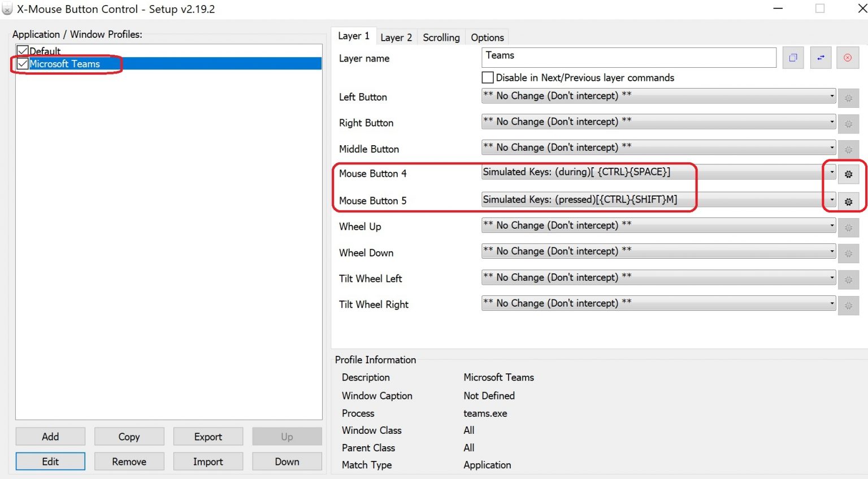Enable Disable in Next/Previous layer commands
Screen dimensions: 868x479
click(x=488, y=77)
